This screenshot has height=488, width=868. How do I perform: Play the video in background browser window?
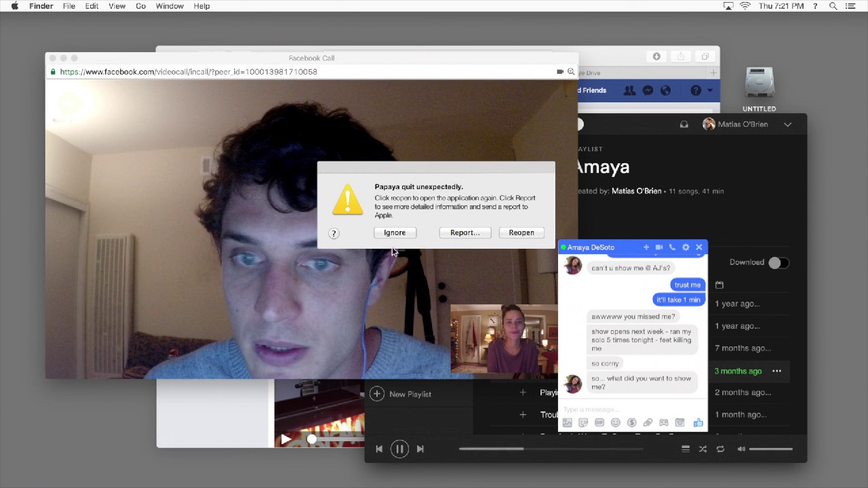(x=285, y=439)
